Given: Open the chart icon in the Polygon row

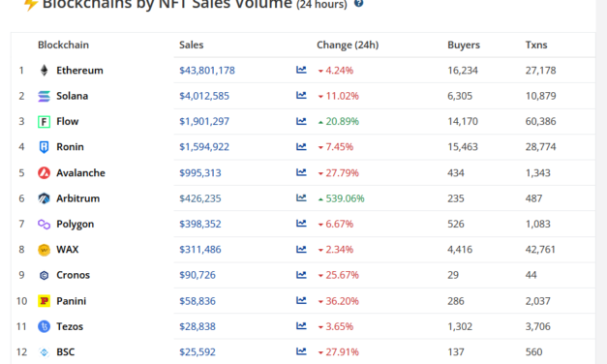Looking at the screenshot, I should [x=301, y=224].
